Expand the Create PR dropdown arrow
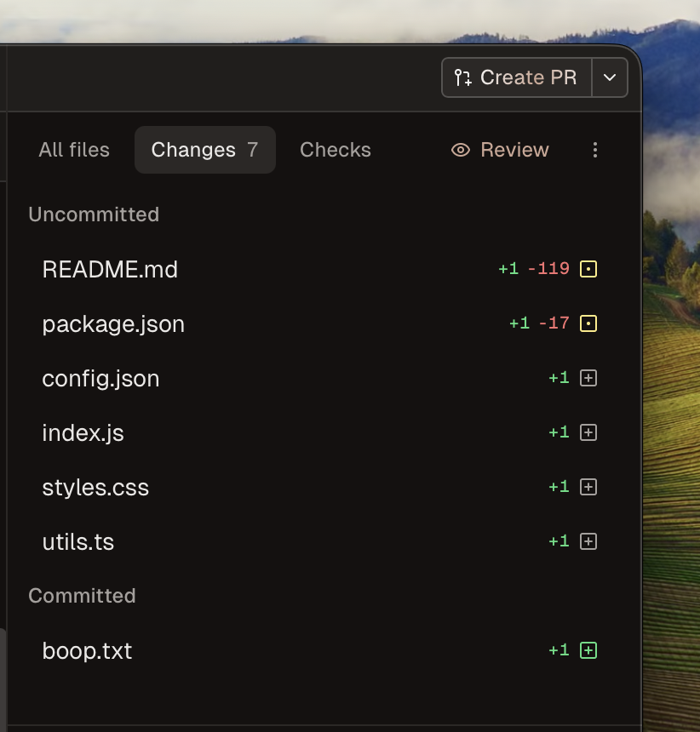 [610, 77]
